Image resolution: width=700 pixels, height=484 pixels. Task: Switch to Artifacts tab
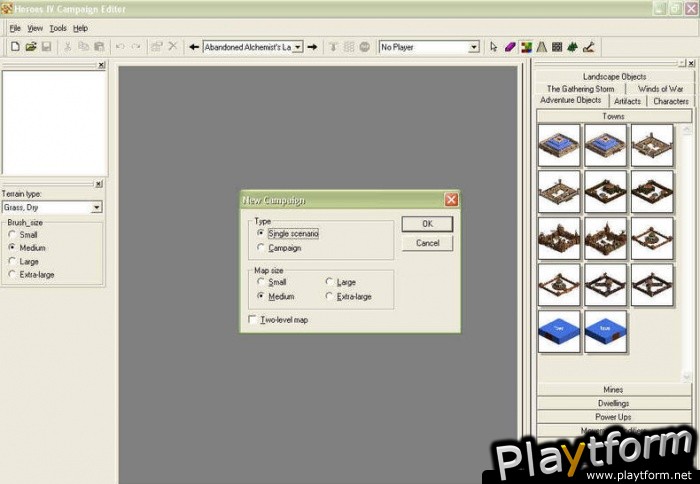(x=627, y=101)
